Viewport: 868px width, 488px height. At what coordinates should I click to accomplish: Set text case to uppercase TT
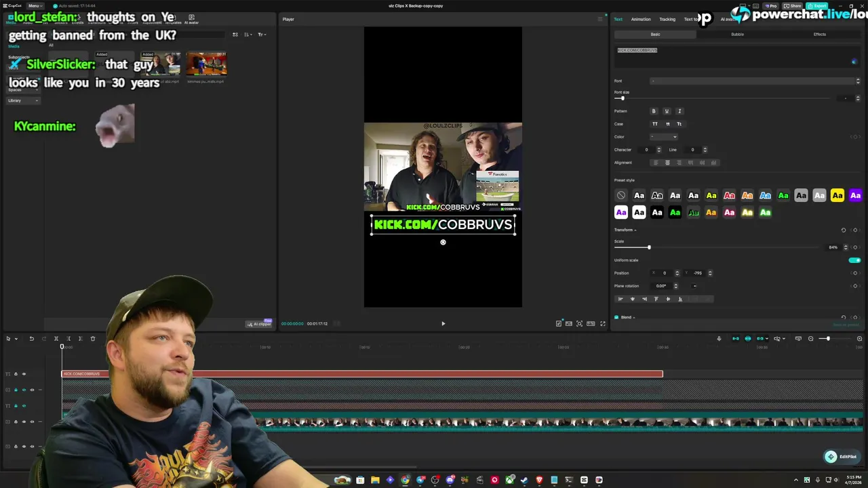tap(655, 124)
